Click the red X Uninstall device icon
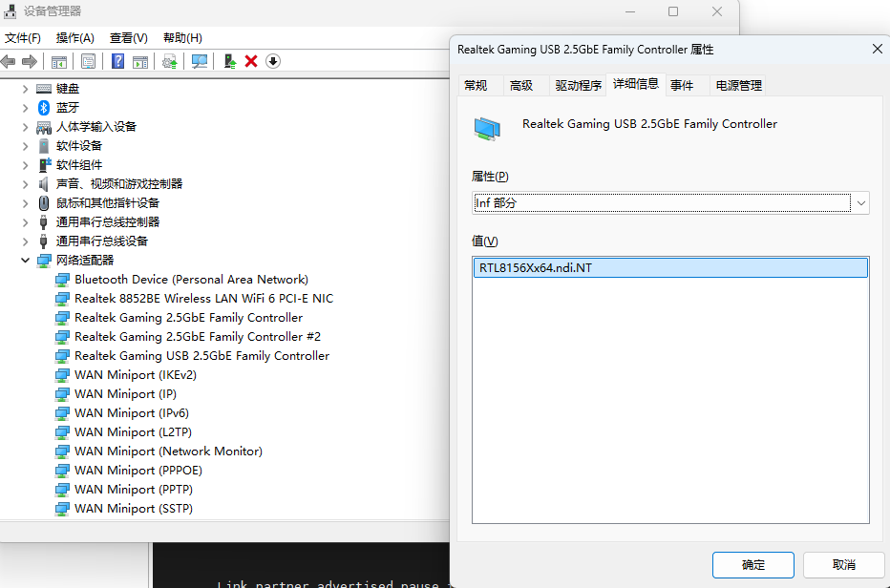 (x=251, y=61)
